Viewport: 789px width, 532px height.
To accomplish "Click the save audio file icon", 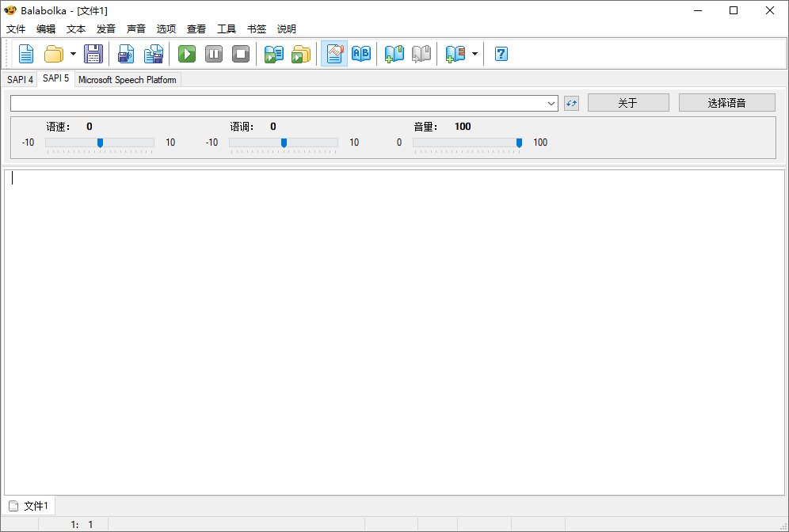I will click(126, 54).
